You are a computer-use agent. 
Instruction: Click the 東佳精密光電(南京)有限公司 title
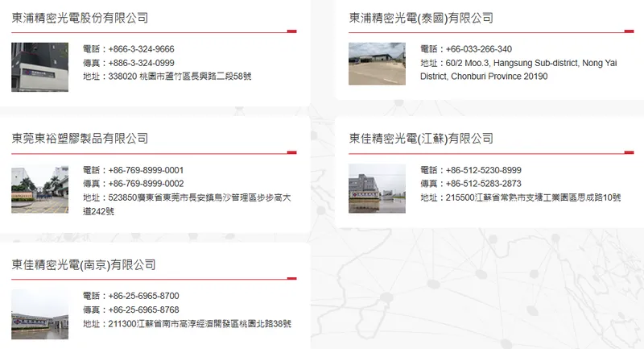(x=84, y=264)
